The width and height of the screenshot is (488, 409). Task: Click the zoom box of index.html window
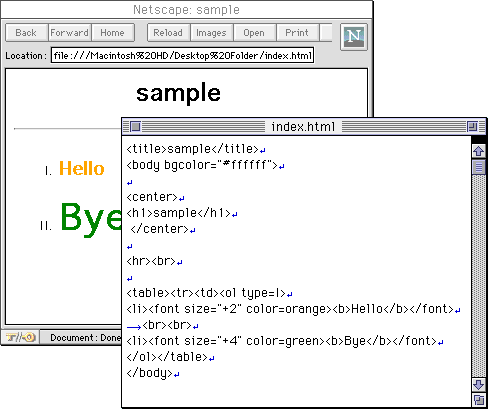(x=472, y=127)
